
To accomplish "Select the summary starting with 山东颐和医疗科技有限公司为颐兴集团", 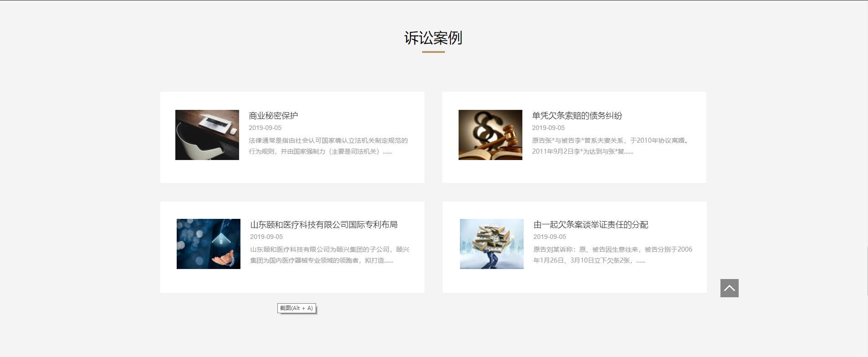I will [x=329, y=255].
